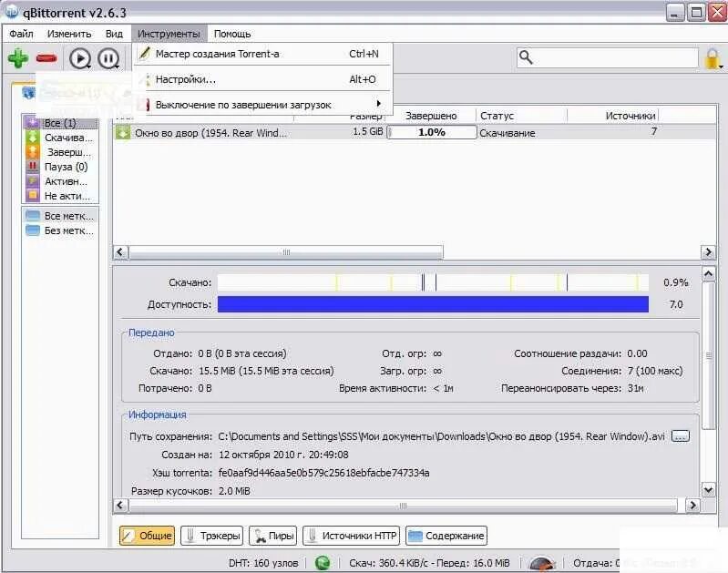The image size is (728, 573).
Task: Click the torrent list scroll right arrow
Action: tap(708, 252)
